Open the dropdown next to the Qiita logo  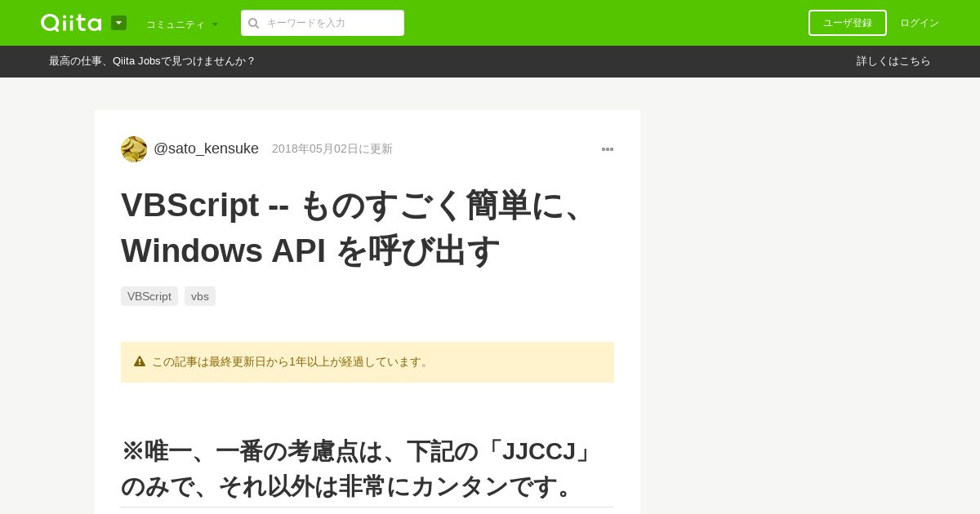coord(118,23)
